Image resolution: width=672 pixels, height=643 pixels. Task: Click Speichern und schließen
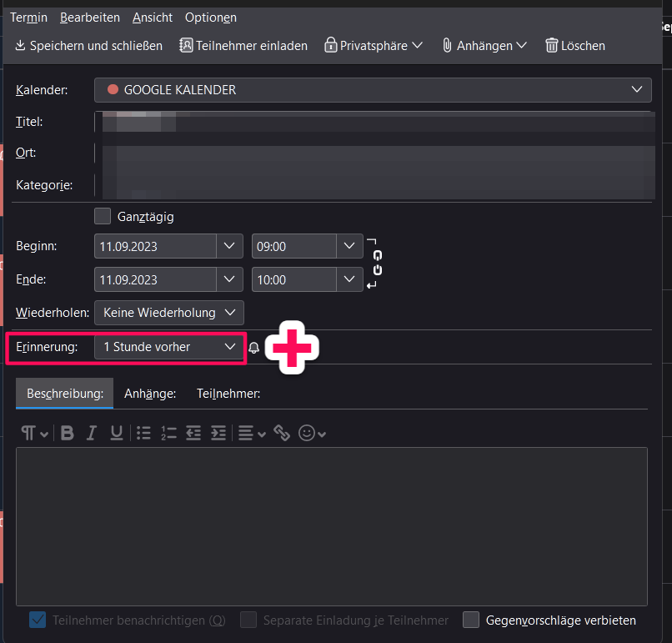click(x=88, y=45)
